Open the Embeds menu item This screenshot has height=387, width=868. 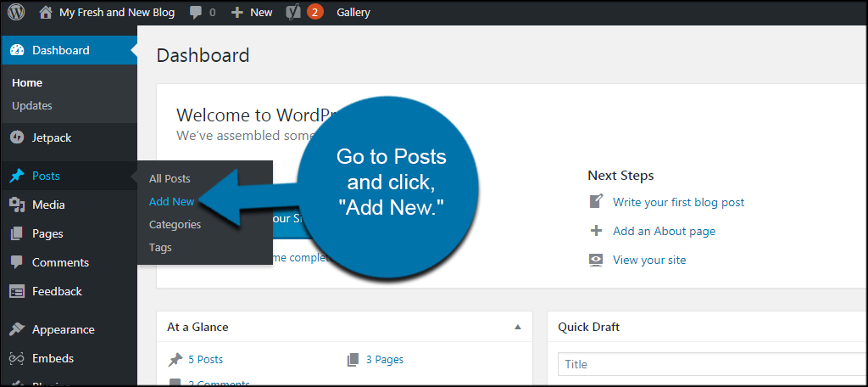point(53,358)
